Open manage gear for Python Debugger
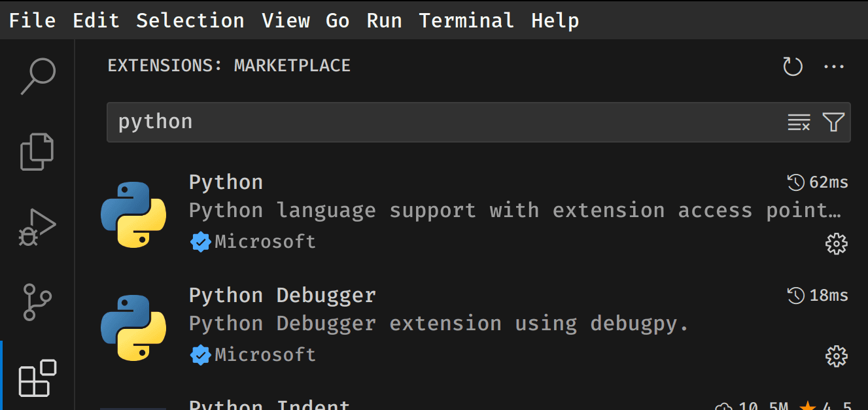 (837, 356)
